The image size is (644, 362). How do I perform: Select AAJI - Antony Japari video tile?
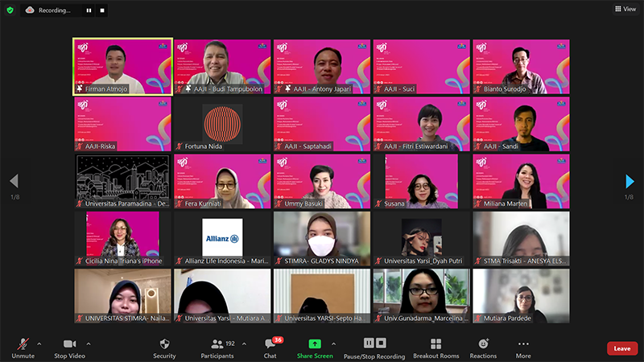coord(322,67)
